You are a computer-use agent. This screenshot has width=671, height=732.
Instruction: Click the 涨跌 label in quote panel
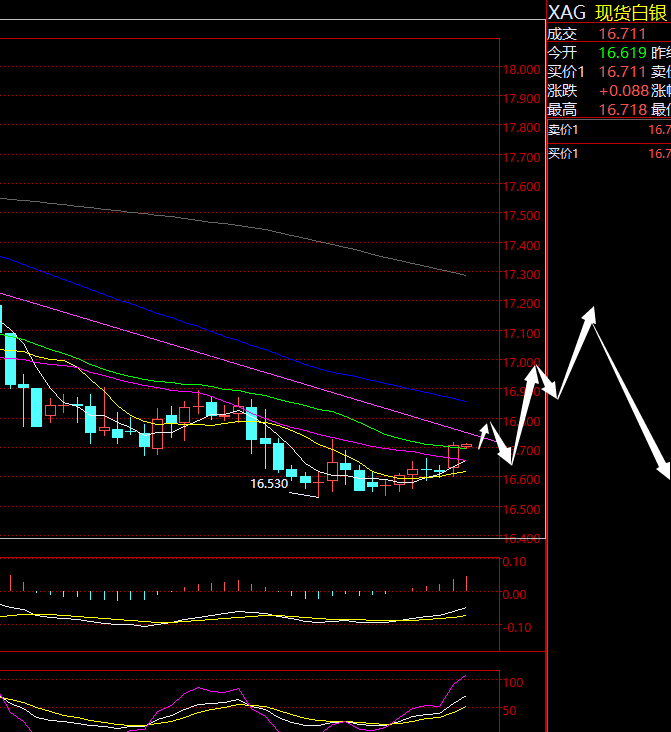point(562,91)
